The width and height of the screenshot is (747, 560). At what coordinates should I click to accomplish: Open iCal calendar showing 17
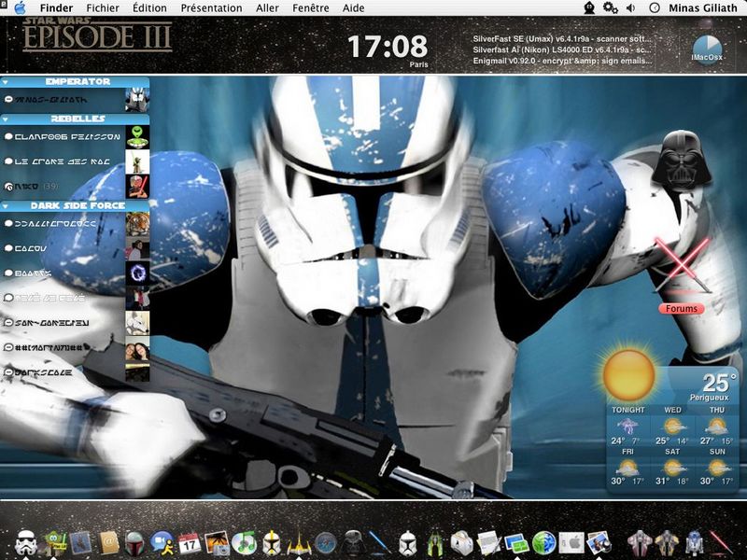pyautogui.click(x=190, y=543)
